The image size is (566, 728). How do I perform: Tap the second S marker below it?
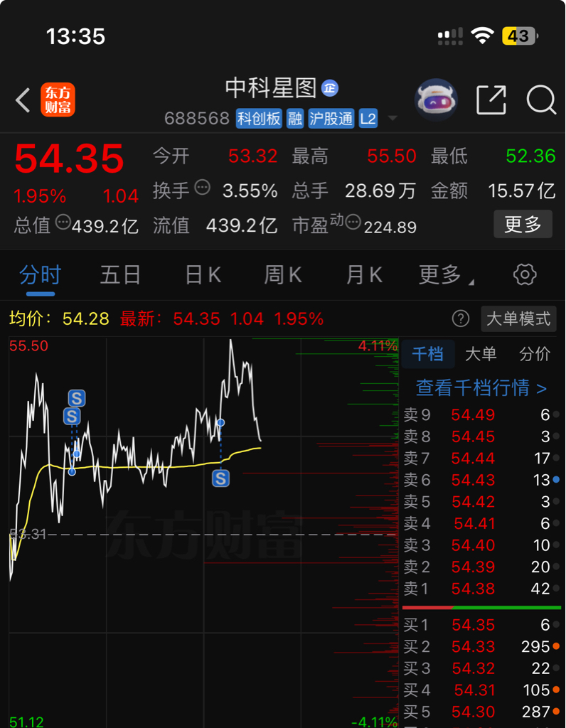pyautogui.click(x=72, y=417)
